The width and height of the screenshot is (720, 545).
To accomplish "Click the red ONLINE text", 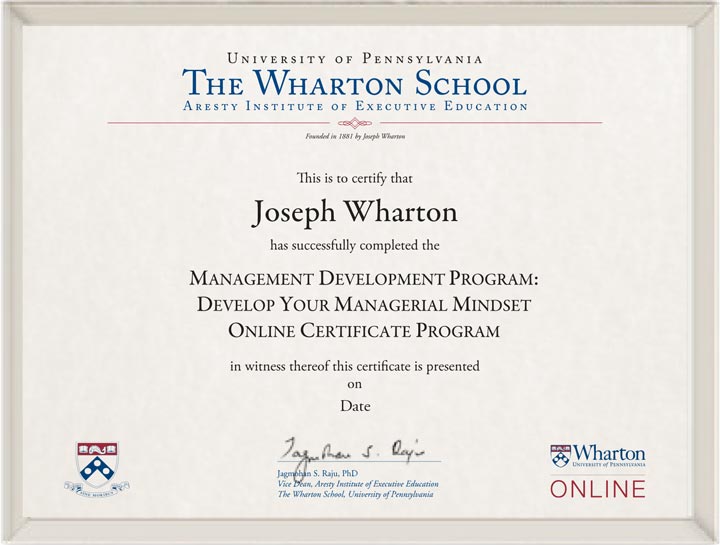I will 598,489.
